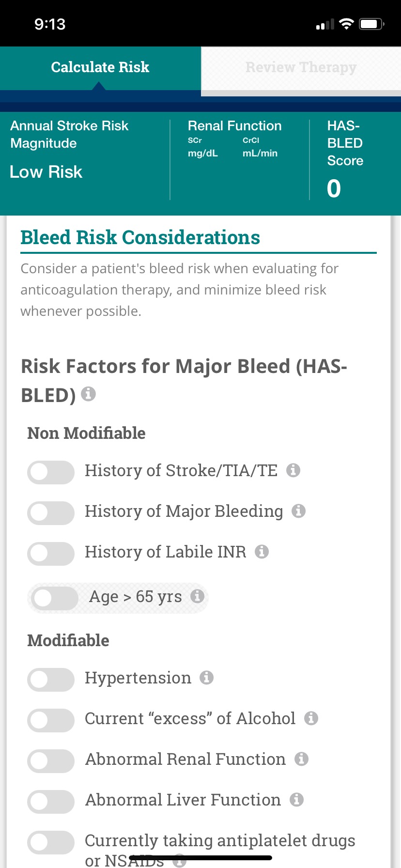Open info icon next to HAS-BLED heading
This screenshot has height=868, width=401.
88,394
